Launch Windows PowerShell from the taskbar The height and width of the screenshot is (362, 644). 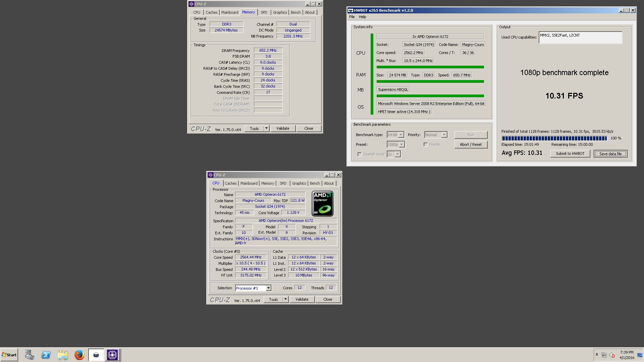[46, 355]
